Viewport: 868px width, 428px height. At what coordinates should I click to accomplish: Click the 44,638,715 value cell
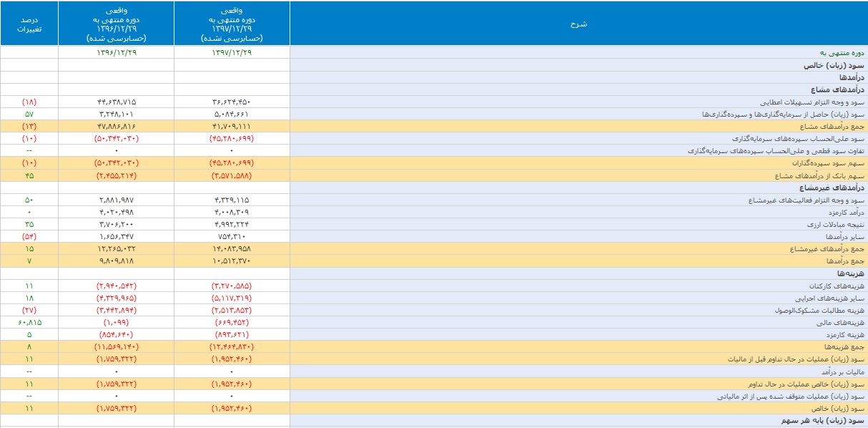[116, 102]
